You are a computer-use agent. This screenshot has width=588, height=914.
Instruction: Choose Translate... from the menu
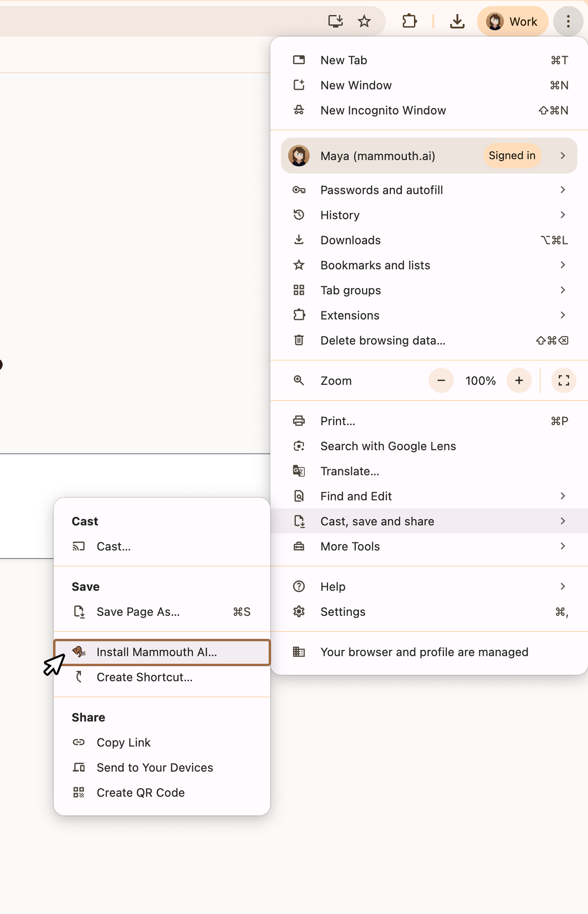click(x=429, y=471)
